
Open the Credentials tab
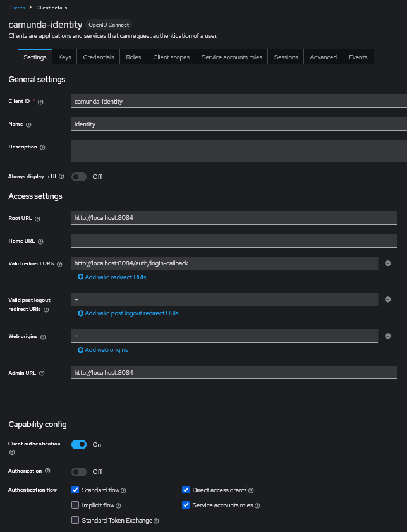click(99, 57)
